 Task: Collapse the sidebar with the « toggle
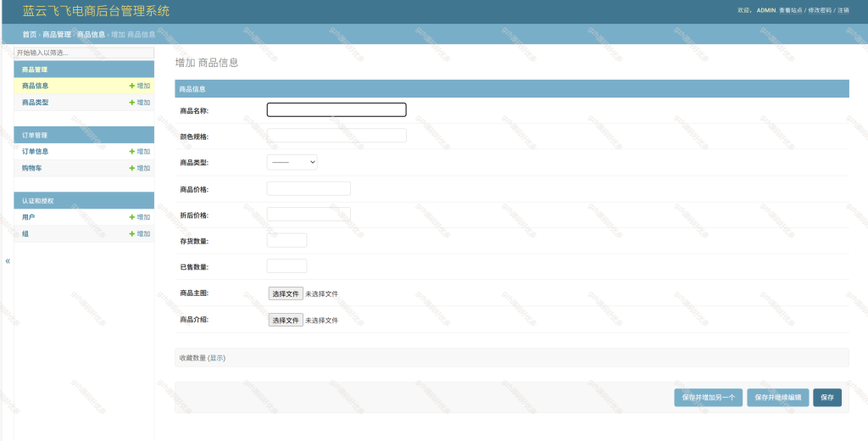[7, 261]
